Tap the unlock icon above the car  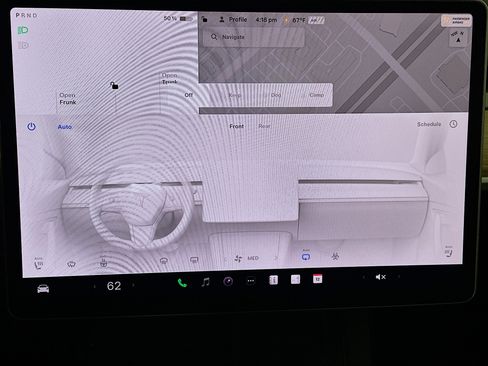pyautogui.click(x=114, y=86)
